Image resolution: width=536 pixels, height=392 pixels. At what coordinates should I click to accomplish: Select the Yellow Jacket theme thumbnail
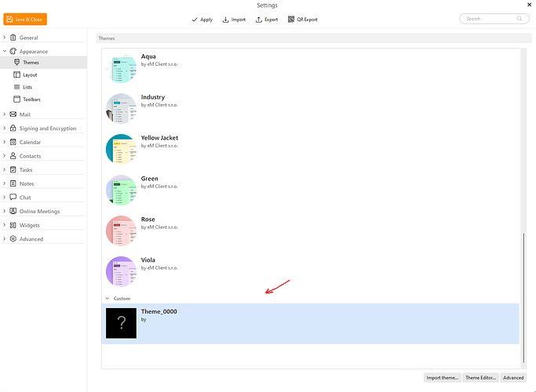click(120, 149)
